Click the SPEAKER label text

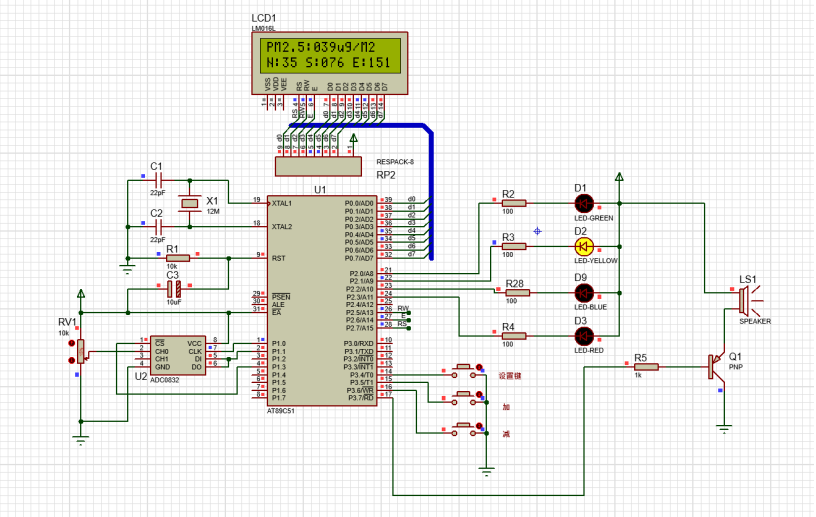coord(755,321)
